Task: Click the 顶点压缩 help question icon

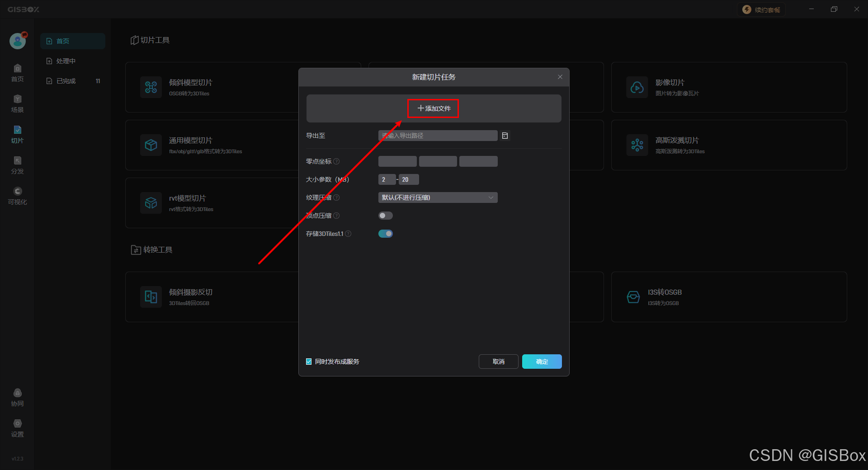Action: click(x=336, y=216)
